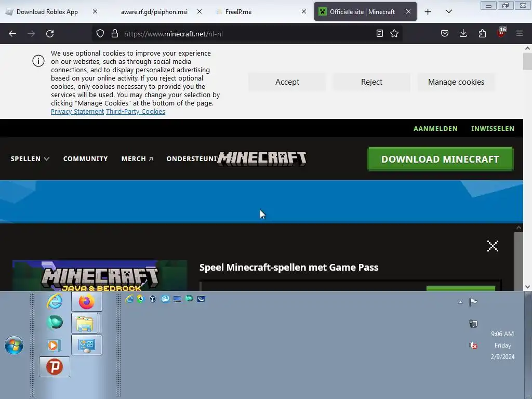Viewport: 532px width, 399px height.
Task: Open Minecraft Java & Bedrock thumbnail
Action: tap(100, 275)
